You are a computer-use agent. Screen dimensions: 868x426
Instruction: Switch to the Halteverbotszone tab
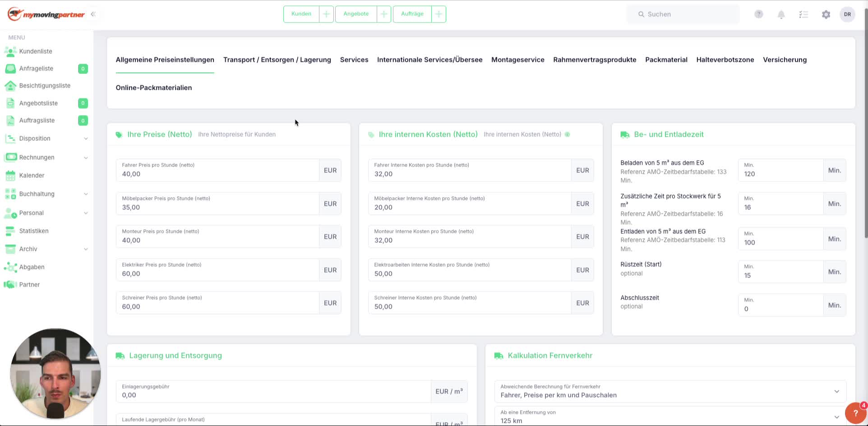pyautogui.click(x=725, y=60)
